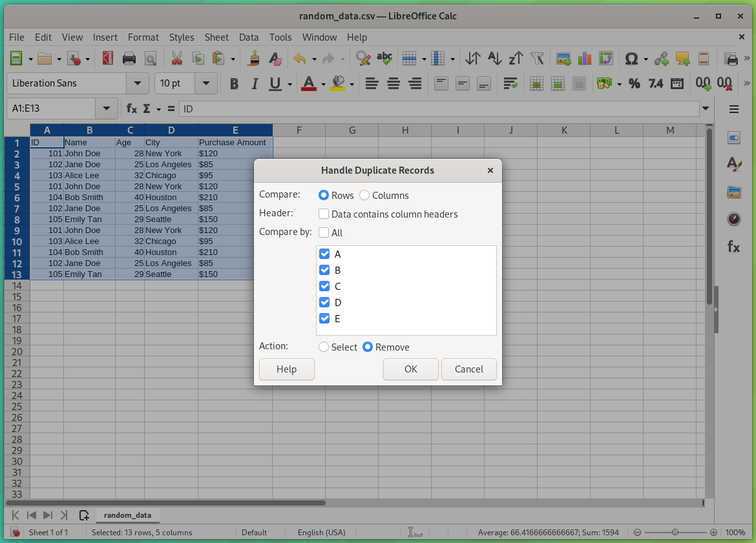Image resolution: width=756 pixels, height=543 pixels.
Task: Uncheck column C in the compare list
Action: (324, 286)
